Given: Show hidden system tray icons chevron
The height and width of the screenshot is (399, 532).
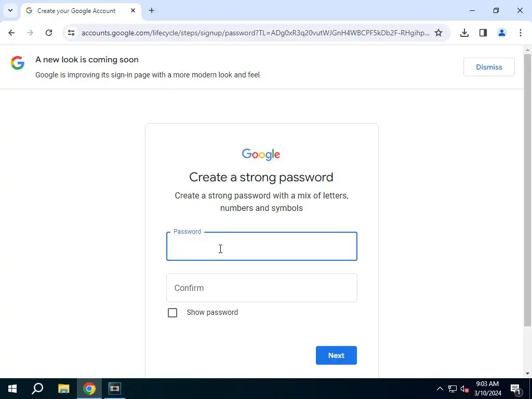Looking at the screenshot, I should pyautogui.click(x=440, y=389).
